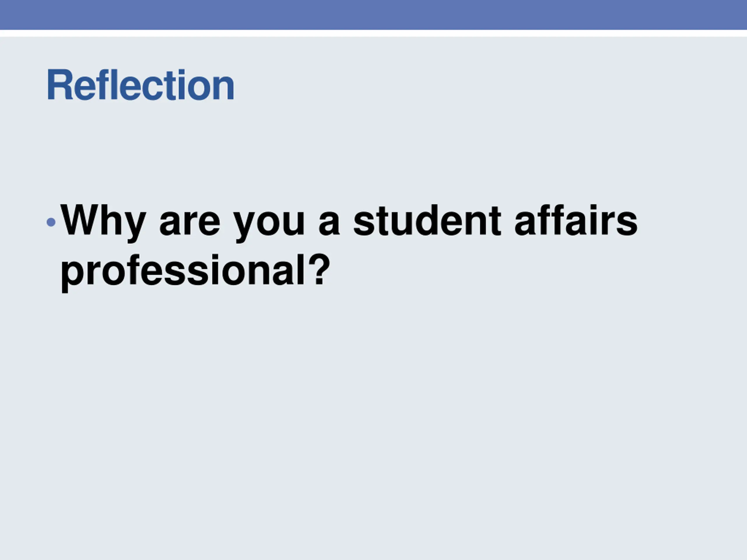
Task: Click the word "affairs" in the question
Action: (x=576, y=220)
